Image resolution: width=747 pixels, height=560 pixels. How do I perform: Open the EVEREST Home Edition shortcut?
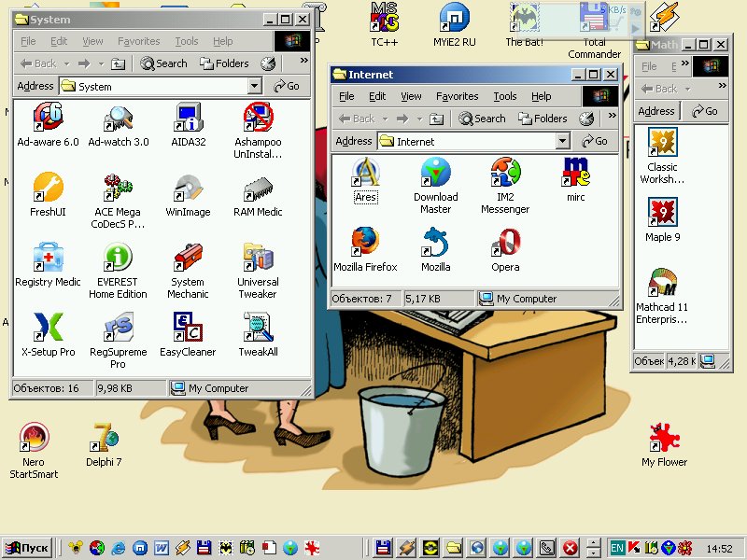pyautogui.click(x=118, y=259)
